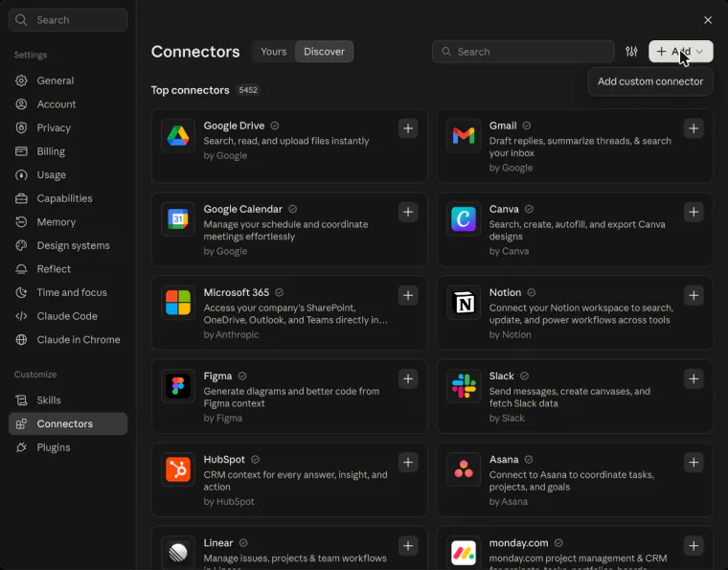Click the Microsoft 365 logo
Image resolution: width=728 pixels, height=570 pixels.
coord(178,303)
